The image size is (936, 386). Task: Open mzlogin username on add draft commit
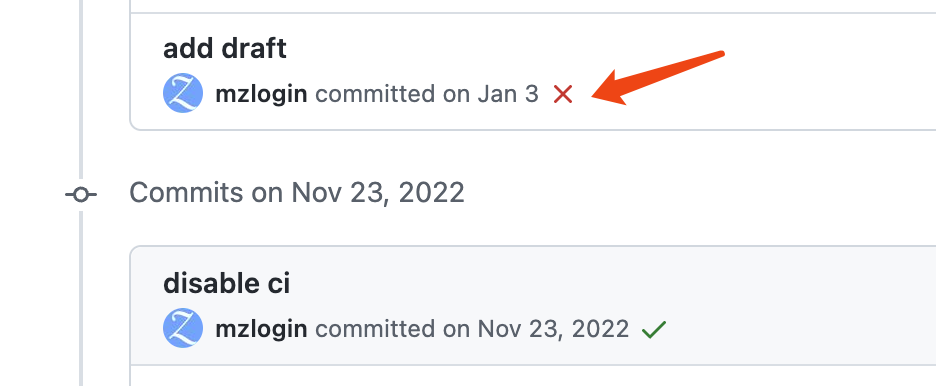(261, 94)
